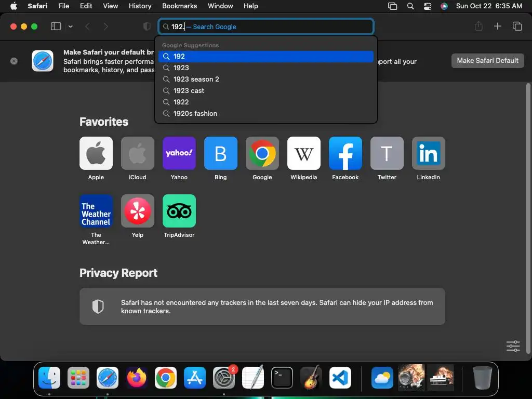Open the Privacy Report tracker summary card
Screen dimensions: 532x399
[262, 307]
